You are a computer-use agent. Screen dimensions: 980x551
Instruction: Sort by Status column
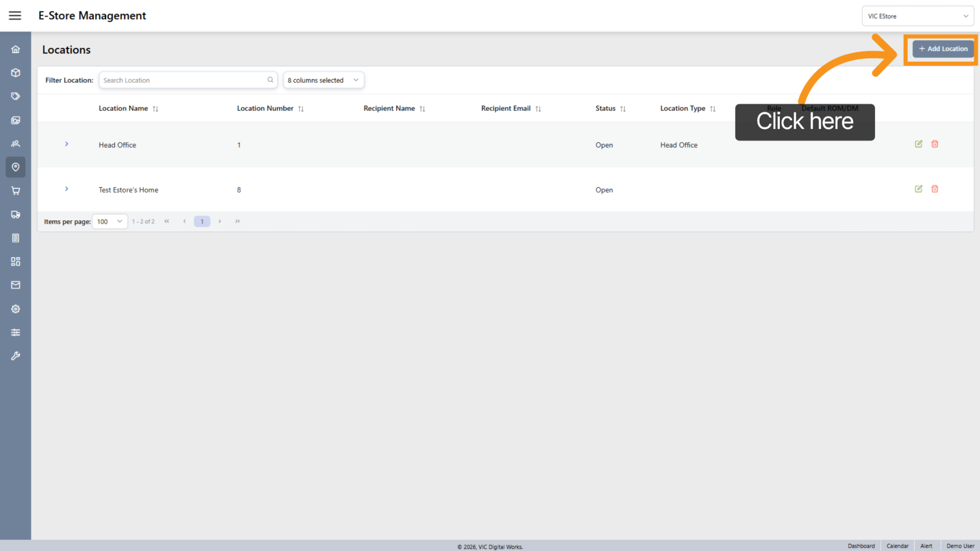pyautogui.click(x=622, y=109)
